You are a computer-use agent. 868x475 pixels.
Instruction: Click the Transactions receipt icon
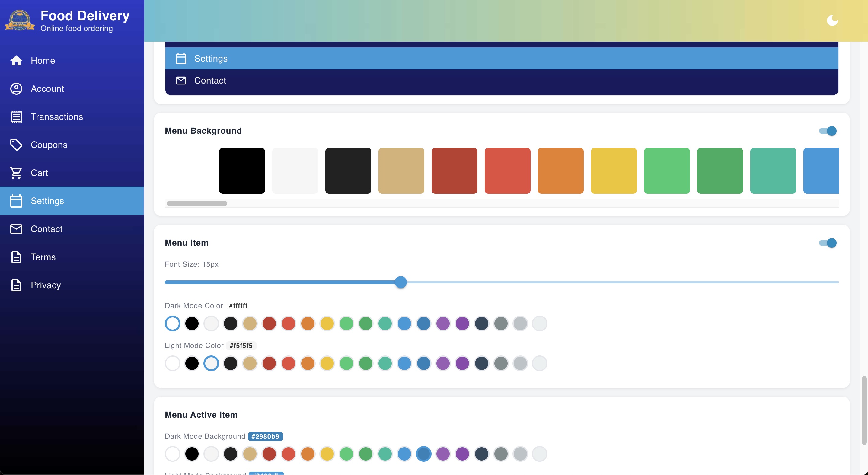click(16, 116)
